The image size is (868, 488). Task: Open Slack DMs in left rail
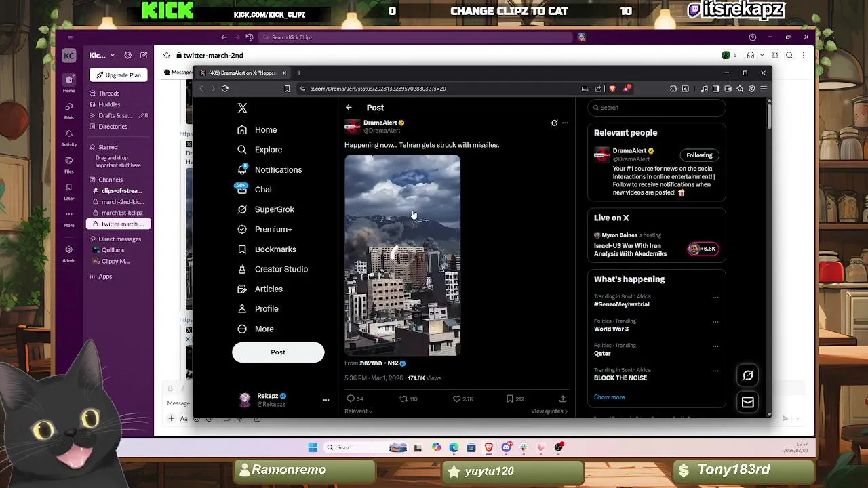(68, 110)
